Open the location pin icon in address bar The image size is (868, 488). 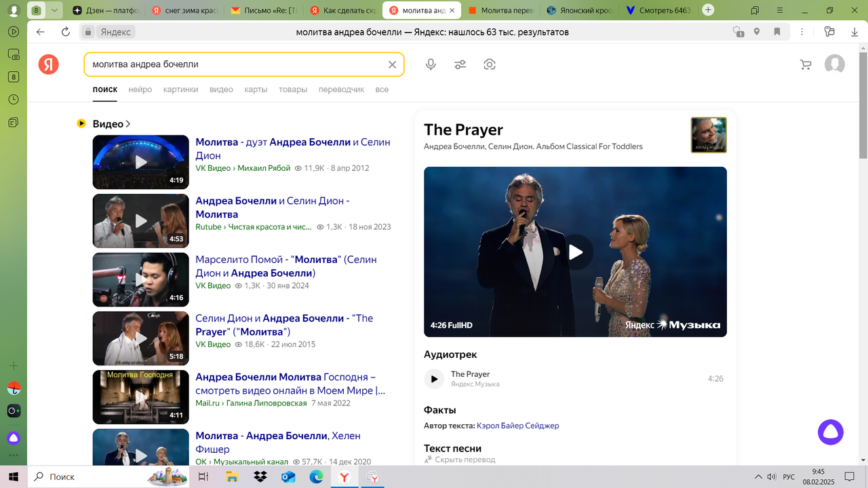pos(757,32)
